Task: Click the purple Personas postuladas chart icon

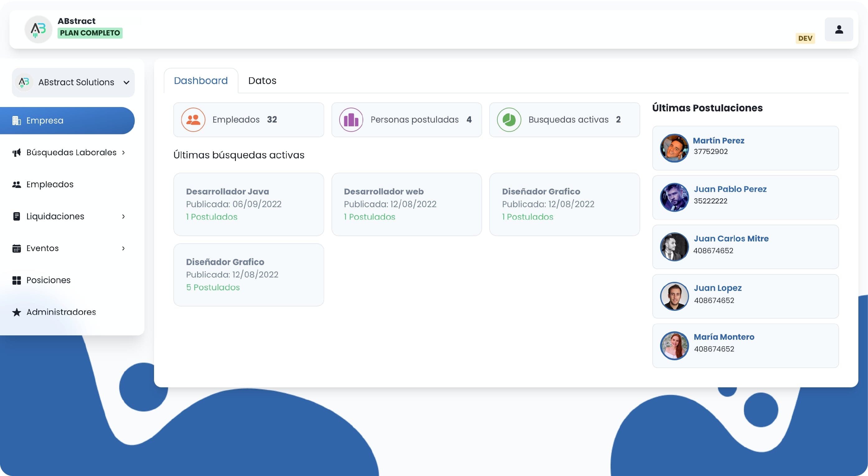Action: click(x=351, y=119)
